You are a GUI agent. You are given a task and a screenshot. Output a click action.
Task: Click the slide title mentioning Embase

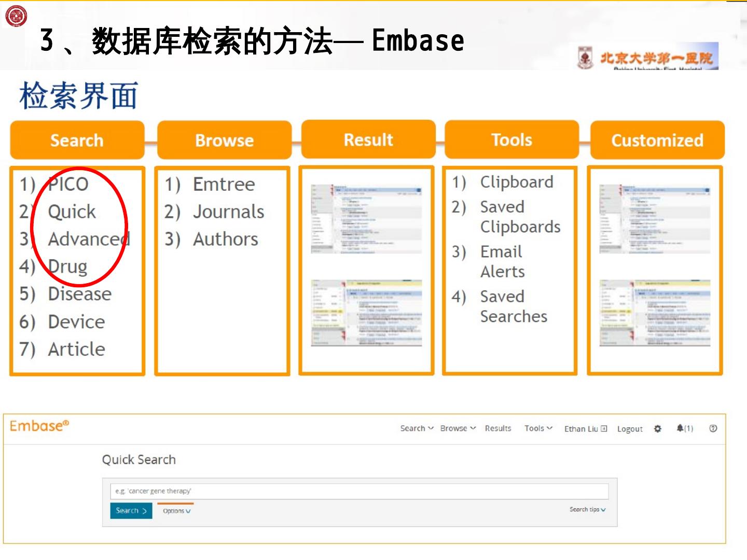click(252, 41)
